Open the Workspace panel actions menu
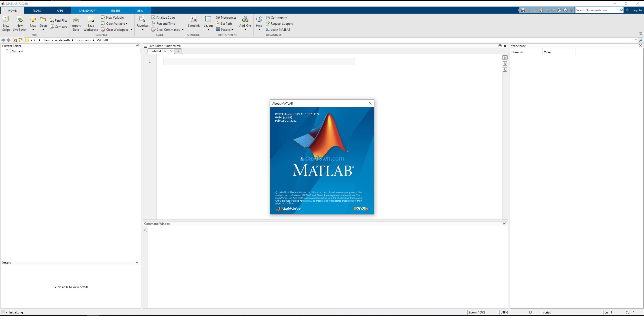This screenshot has height=316, width=644. click(640, 46)
